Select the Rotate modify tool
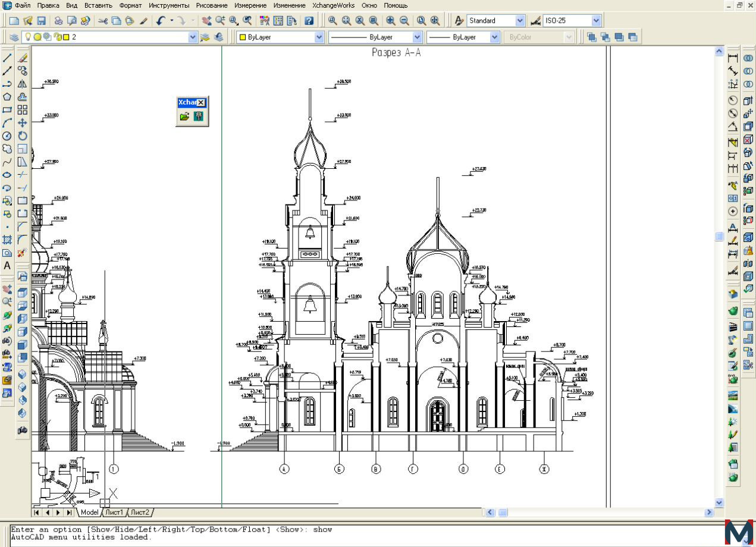The image size is (756, 547). point(23,136)
